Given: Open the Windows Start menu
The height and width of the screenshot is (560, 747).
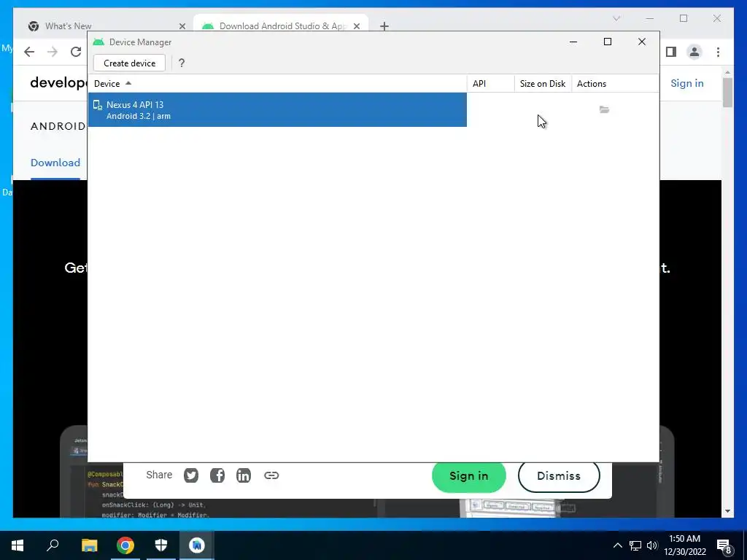Looking at the screenshot, I should [18, 545].
